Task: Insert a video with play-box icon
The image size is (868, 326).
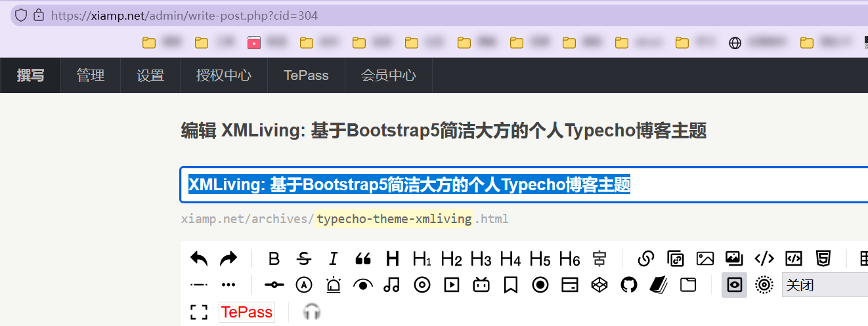Action: tap(452, 285)
